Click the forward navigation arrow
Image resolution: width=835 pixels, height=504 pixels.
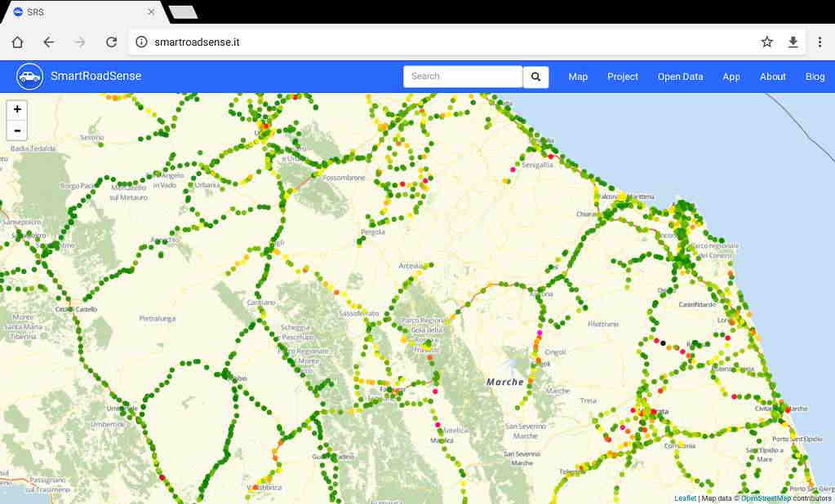point(80,42)
